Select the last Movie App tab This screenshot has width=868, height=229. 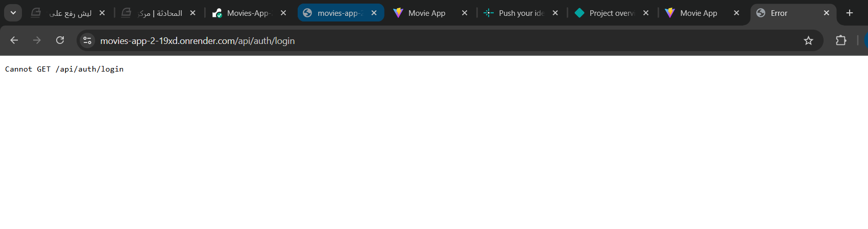click(698, 13)
